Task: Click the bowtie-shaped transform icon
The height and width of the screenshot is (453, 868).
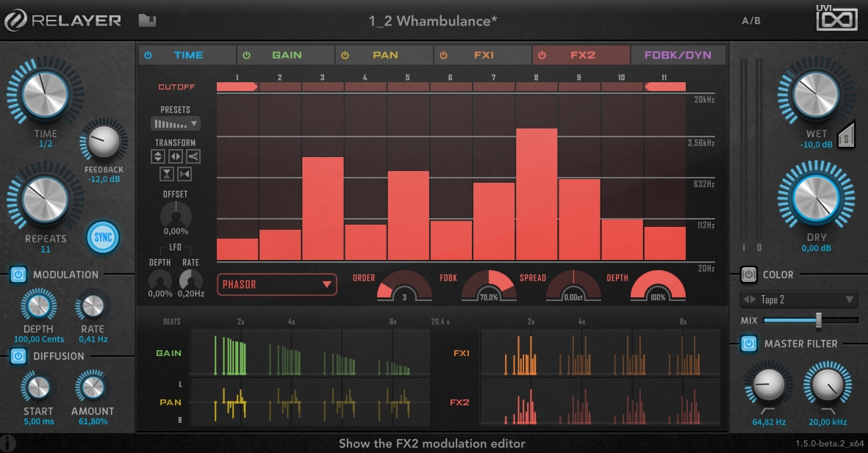Action: tap(184, 174)
